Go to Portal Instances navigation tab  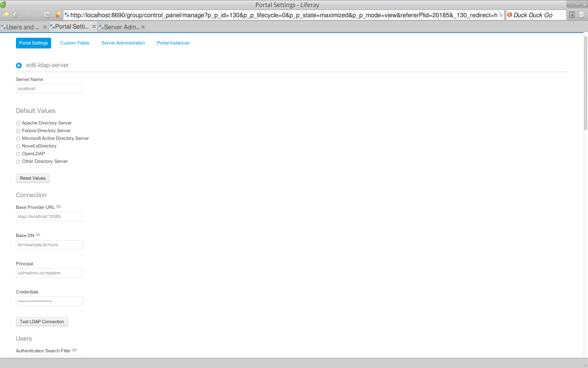173,43
